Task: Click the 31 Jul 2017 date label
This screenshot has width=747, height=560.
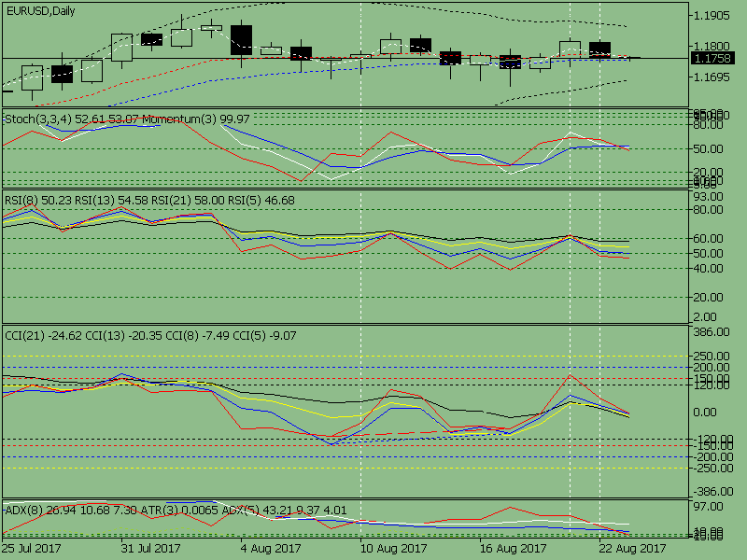Action: click(150, 549)
